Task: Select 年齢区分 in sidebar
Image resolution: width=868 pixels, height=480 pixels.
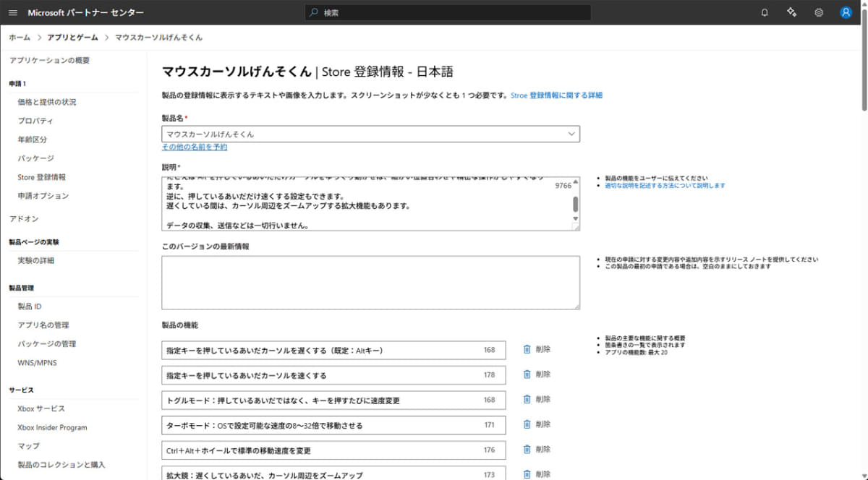Action: coord(32,140)
